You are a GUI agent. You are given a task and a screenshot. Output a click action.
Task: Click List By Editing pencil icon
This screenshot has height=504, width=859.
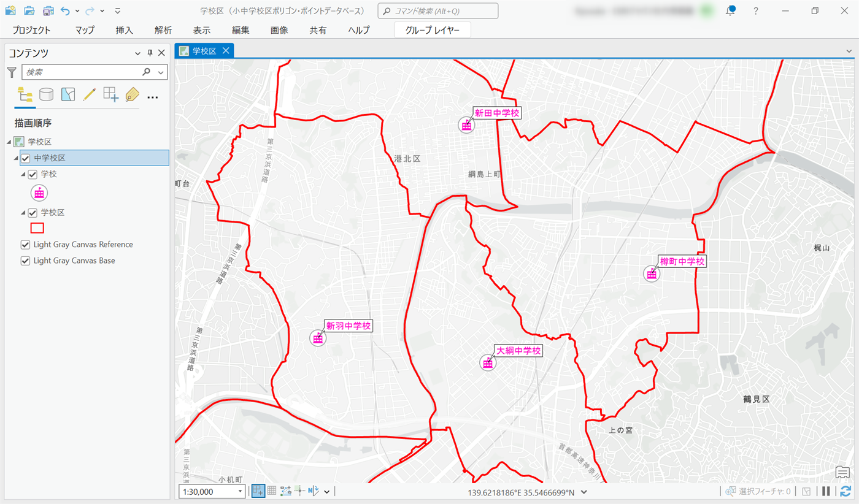90,94
